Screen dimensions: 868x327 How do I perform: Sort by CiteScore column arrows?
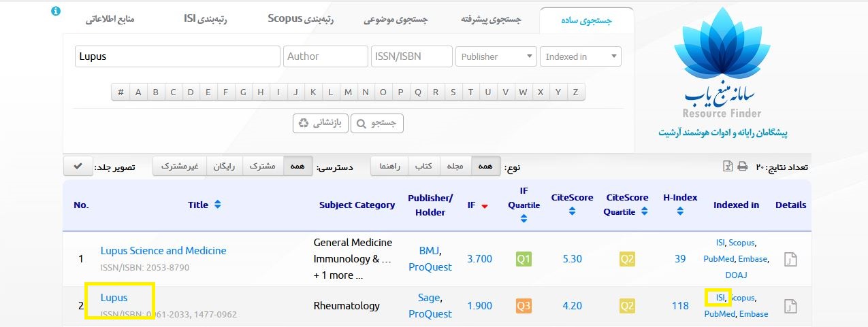(572, 211)
